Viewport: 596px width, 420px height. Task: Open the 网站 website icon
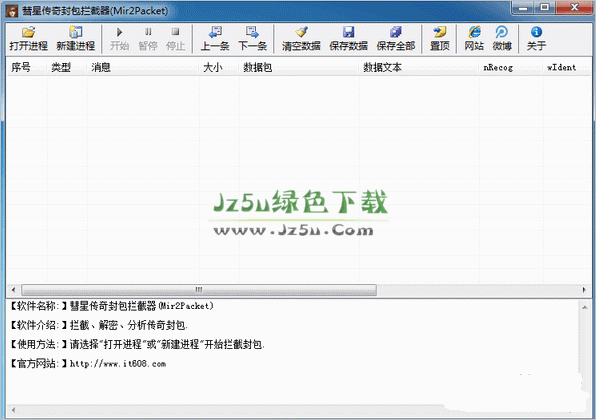coord(474,39)
